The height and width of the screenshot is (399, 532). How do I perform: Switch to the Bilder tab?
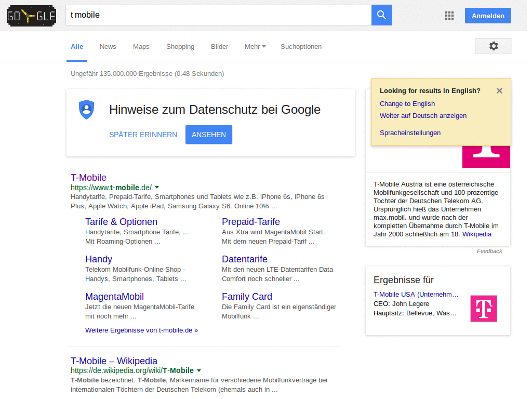click(220, 46)
